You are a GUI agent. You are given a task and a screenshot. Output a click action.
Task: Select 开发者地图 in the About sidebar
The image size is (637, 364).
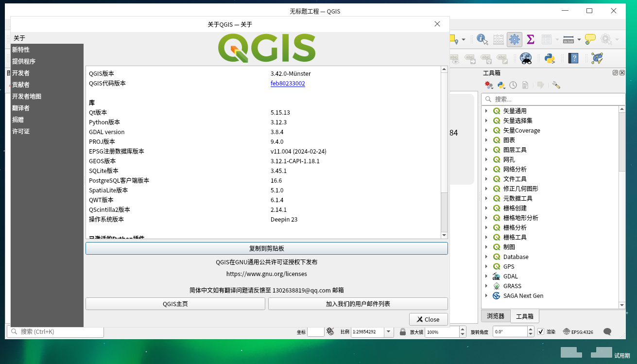pyautogui.click(x=47, y=96)
